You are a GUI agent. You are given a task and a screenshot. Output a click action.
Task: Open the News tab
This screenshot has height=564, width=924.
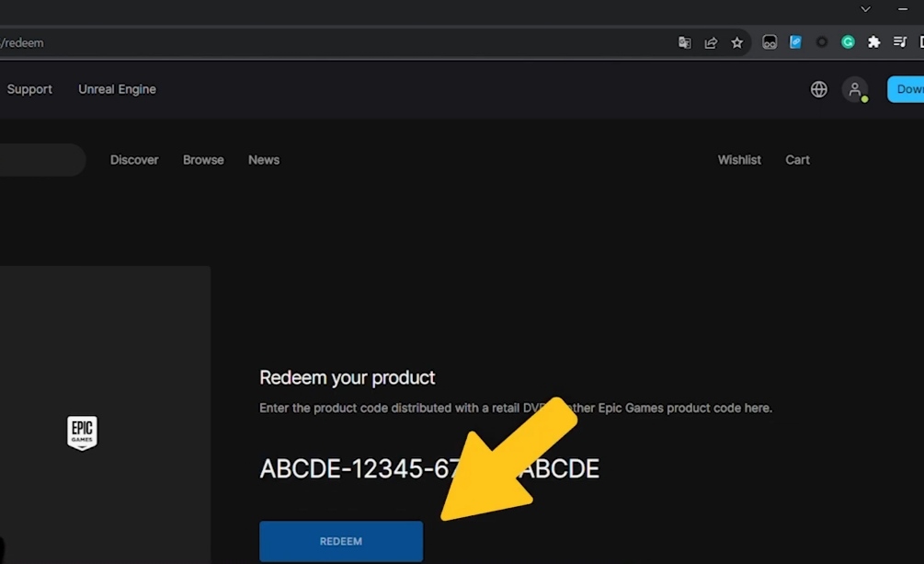[264, 160]
